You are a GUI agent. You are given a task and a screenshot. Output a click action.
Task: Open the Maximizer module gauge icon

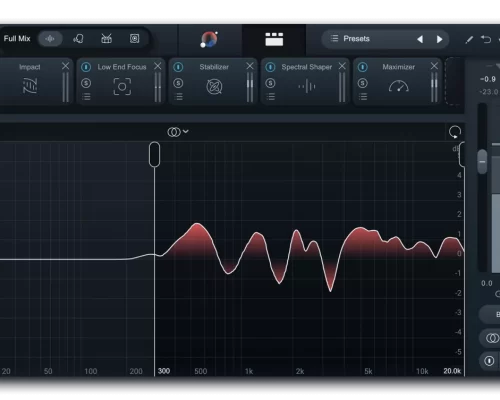[x=399, y=86]
